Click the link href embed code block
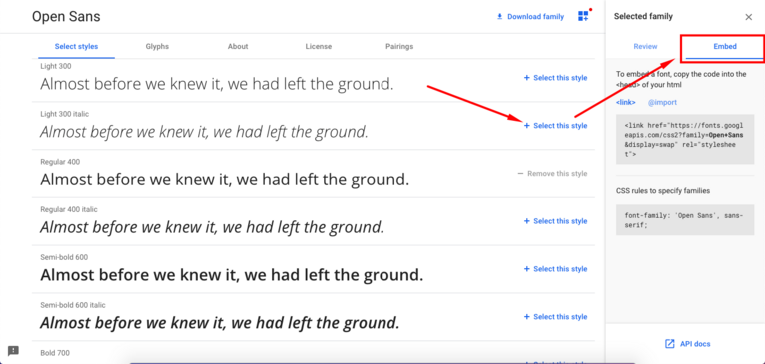The height and width of the screenshot is (364, 765). point(685,139)
